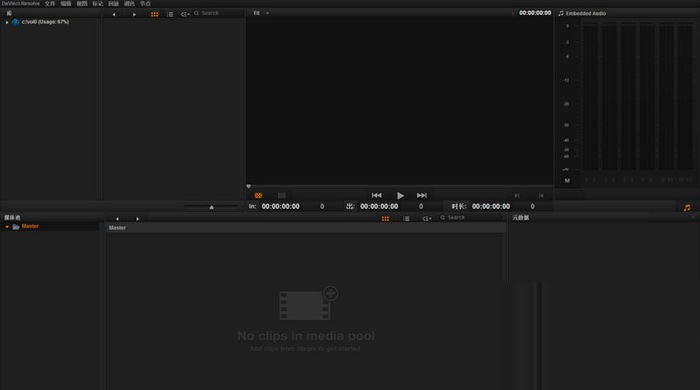This screenshot has height=390, width=700.
Task: Open the 编辑 menu
Action: click(x=66, y=4)
